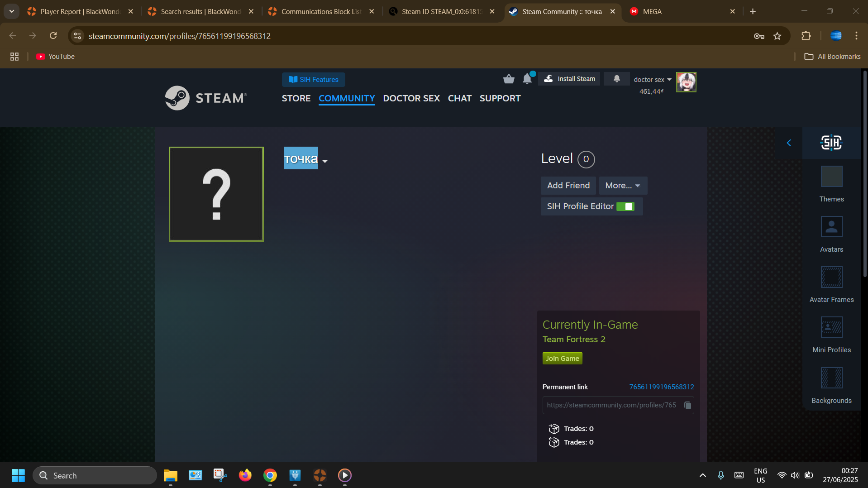
Task: Open File Explorer from taskbar
Action: [x=171, y=475]
